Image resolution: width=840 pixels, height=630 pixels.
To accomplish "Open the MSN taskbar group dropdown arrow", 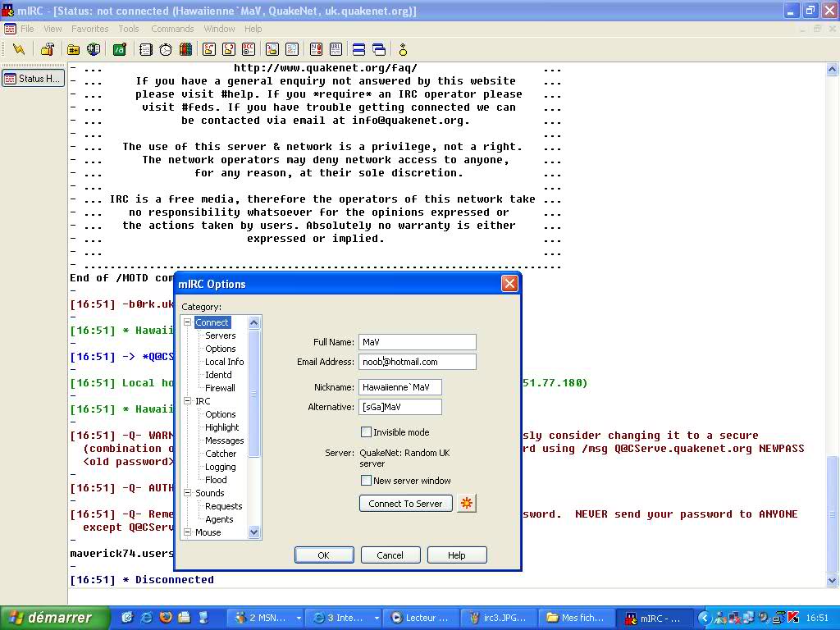I will [299, 618].
